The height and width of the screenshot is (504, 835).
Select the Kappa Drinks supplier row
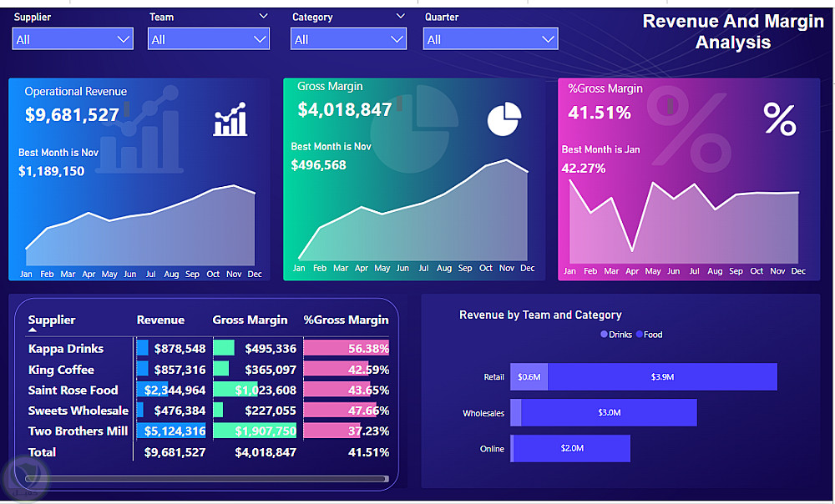208,349
